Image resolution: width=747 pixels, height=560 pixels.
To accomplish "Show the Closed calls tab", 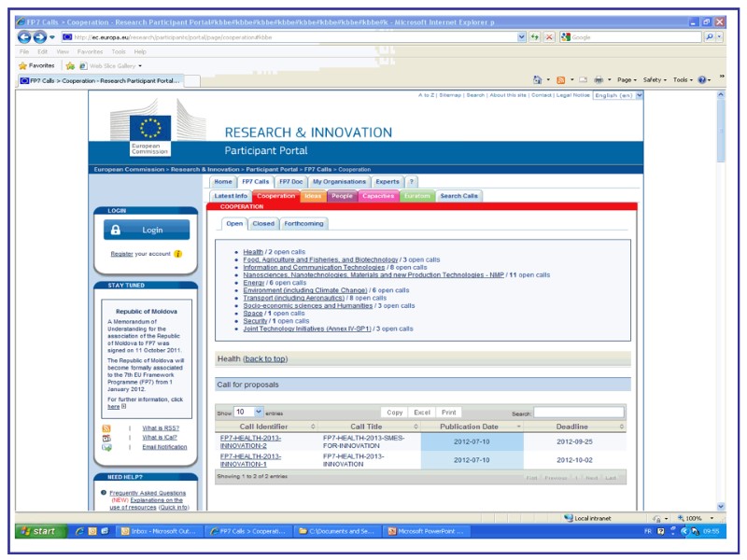I will (x=263, y=223).
